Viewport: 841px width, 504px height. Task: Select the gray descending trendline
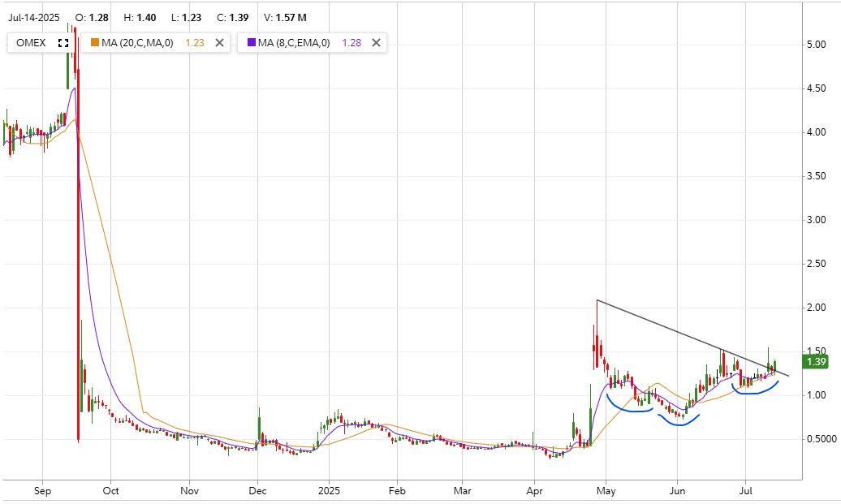pos(692,338)
